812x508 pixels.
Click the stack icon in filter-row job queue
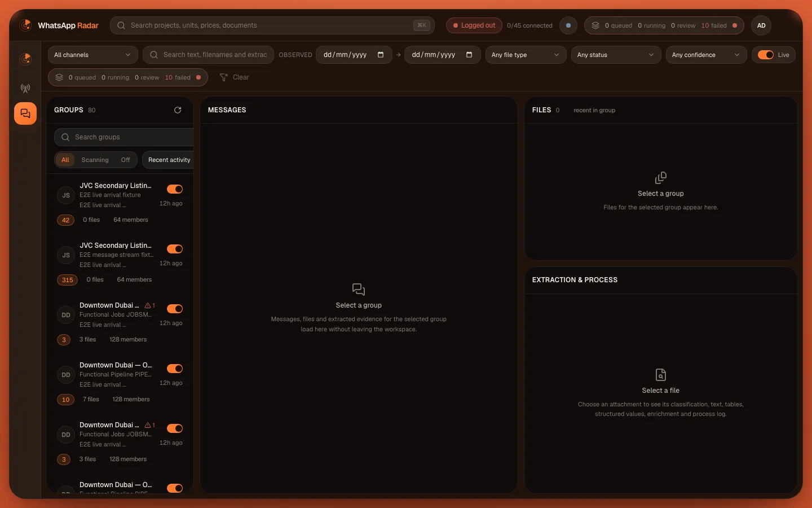(x=59, y=77)
